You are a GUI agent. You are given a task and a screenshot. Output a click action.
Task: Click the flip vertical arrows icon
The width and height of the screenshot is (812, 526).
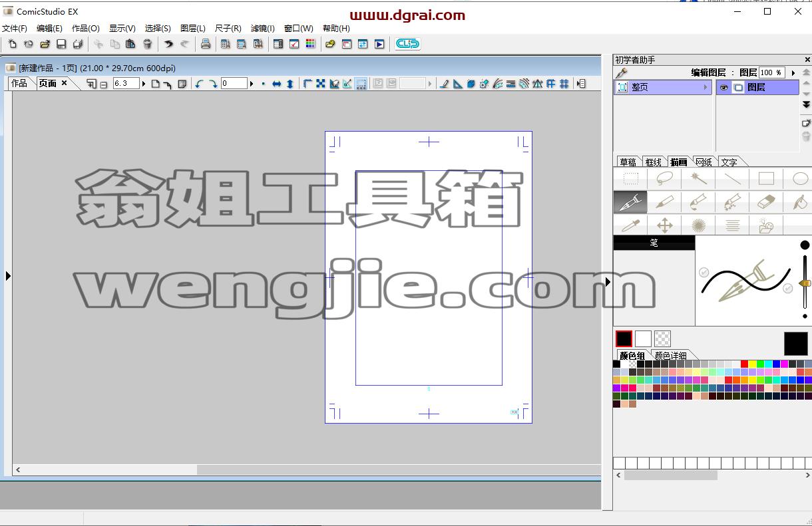point(290,84)
